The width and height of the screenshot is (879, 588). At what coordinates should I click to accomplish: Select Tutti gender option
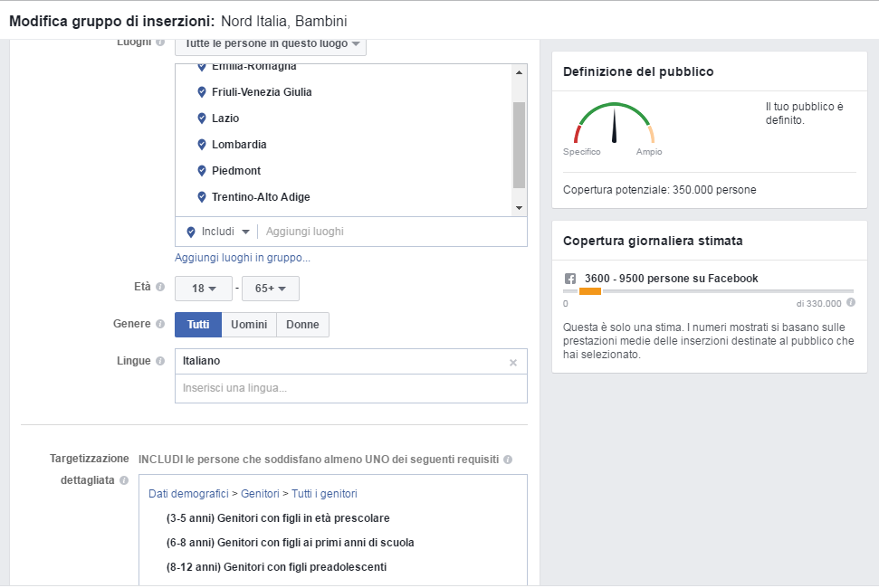198,325
